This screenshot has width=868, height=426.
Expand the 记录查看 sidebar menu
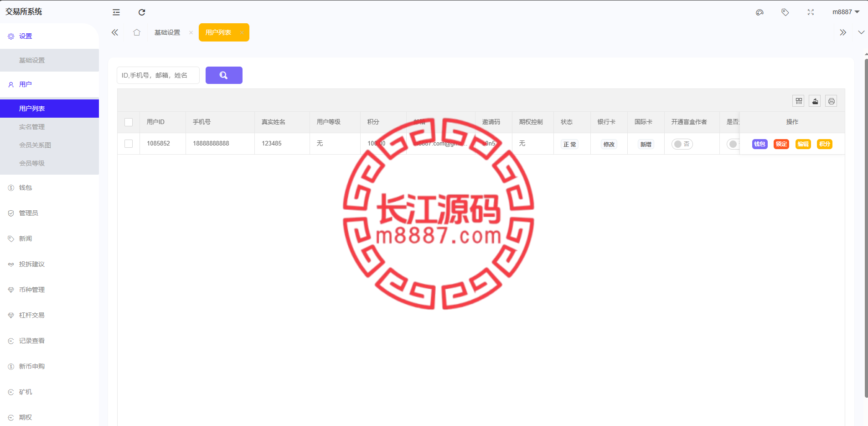tap(49, 341)
